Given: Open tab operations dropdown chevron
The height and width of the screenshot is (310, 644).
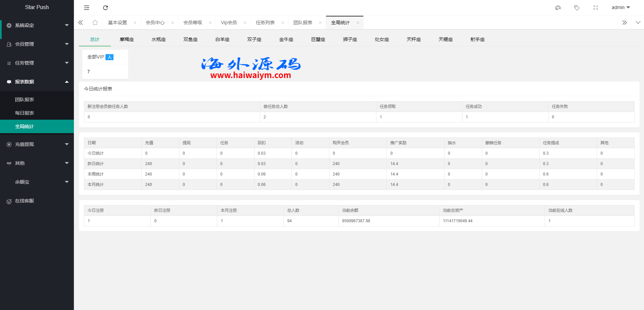Looking at the screenshot, I should pyautogui.click(x=638, y=23).
